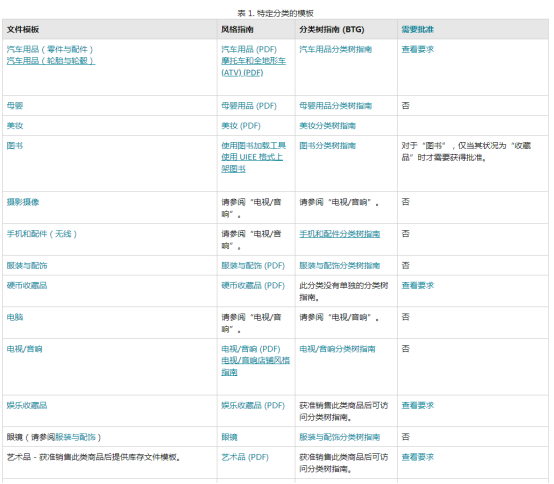Click 艺术品 - 获准销售此类商品后提供库存文件模板 text
The image size is (554, 484).
(x=94, y=457)
